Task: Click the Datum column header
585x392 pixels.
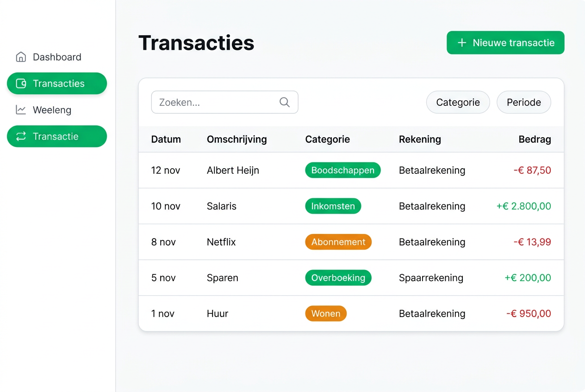Action: 166,139
